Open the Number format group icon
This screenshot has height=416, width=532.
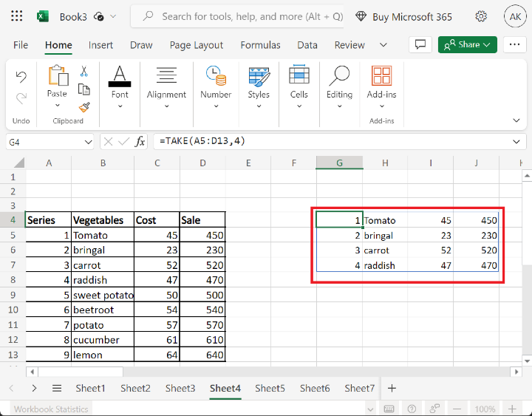[216, 75]
